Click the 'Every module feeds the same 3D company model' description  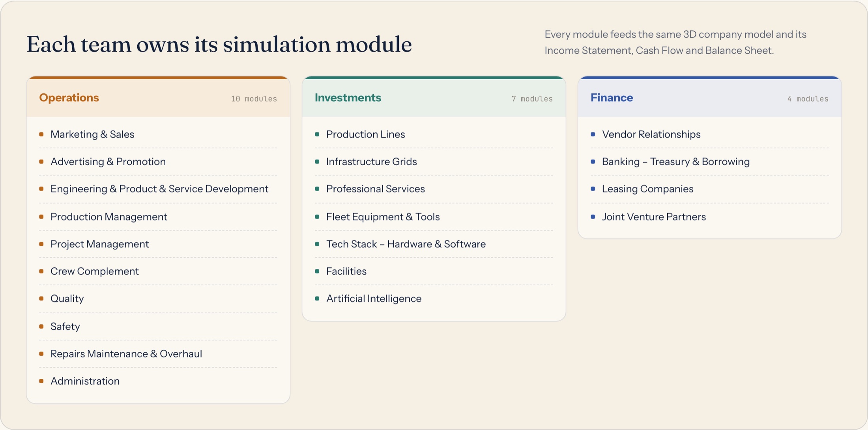[675, 42]
